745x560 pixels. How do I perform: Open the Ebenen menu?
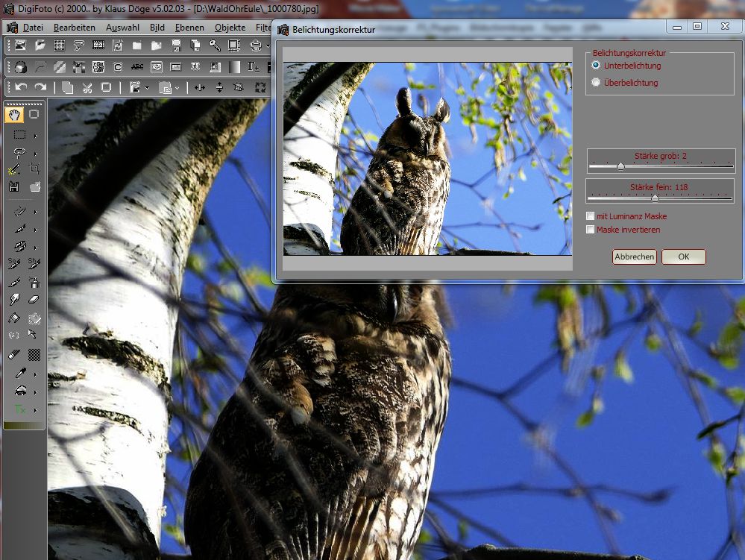pyautogui.click(x=189, y=28)
